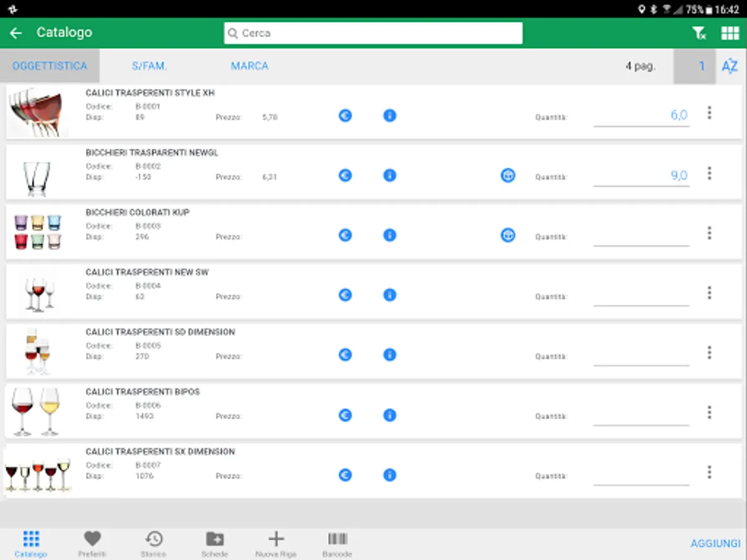Show info for CALICI TRASPERENTI BIPOS
This screenshot has height=560, width=747.
pos(390,415)
